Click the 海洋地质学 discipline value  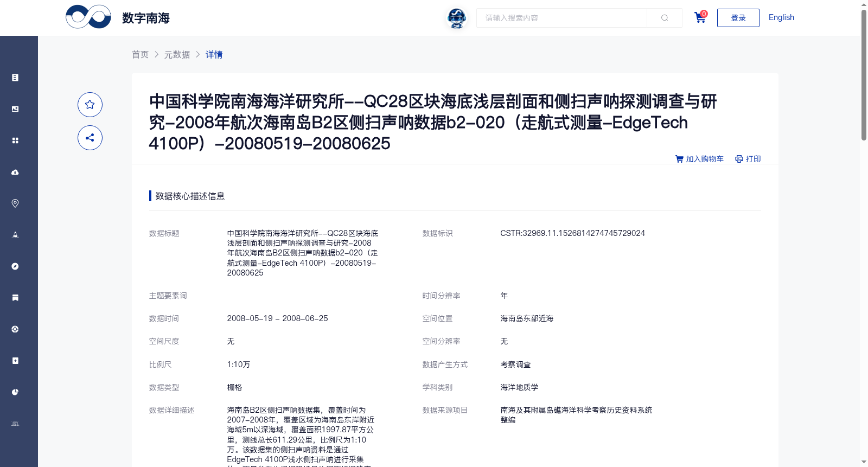(x=519, y=387)
